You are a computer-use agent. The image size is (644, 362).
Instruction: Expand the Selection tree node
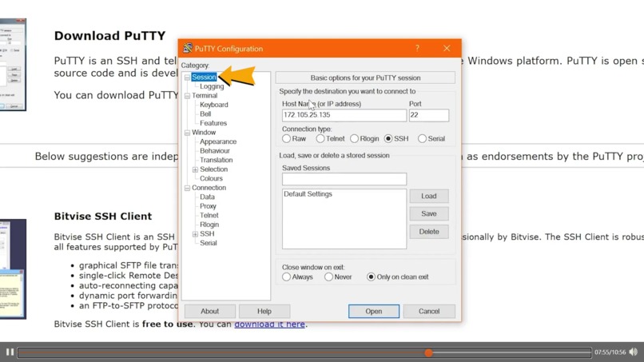(195, 169)
